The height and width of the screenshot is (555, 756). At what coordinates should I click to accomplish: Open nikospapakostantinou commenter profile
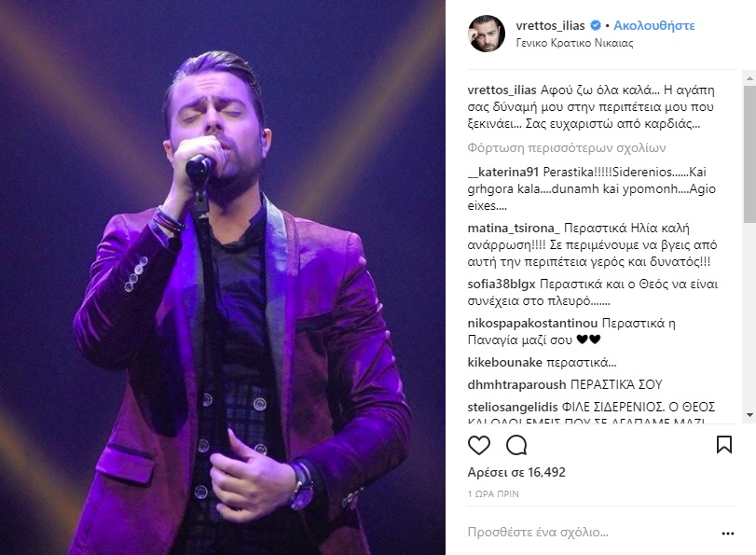point(532,323)
